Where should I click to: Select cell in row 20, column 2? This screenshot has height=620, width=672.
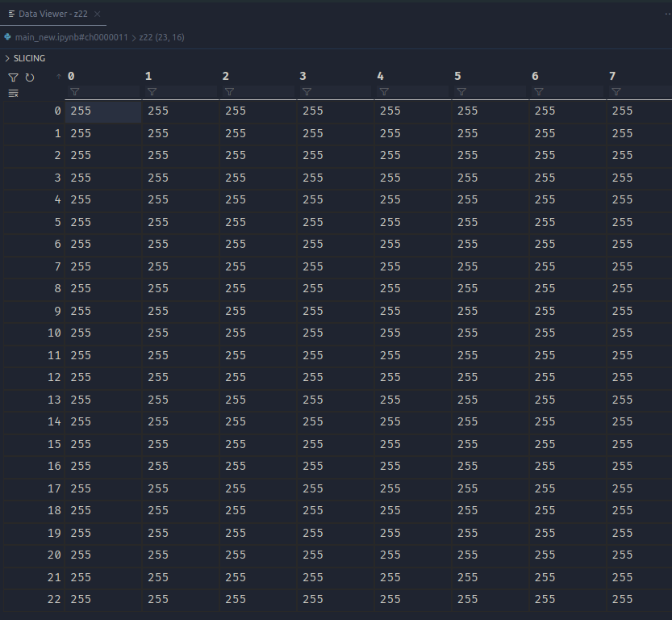[x=257, y=555]
